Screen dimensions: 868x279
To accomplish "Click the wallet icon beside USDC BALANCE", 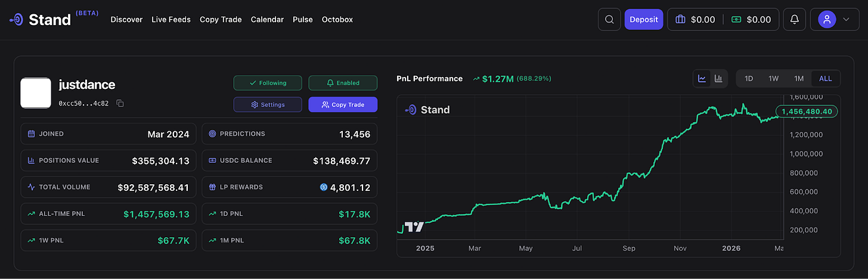I will point(212,160).
